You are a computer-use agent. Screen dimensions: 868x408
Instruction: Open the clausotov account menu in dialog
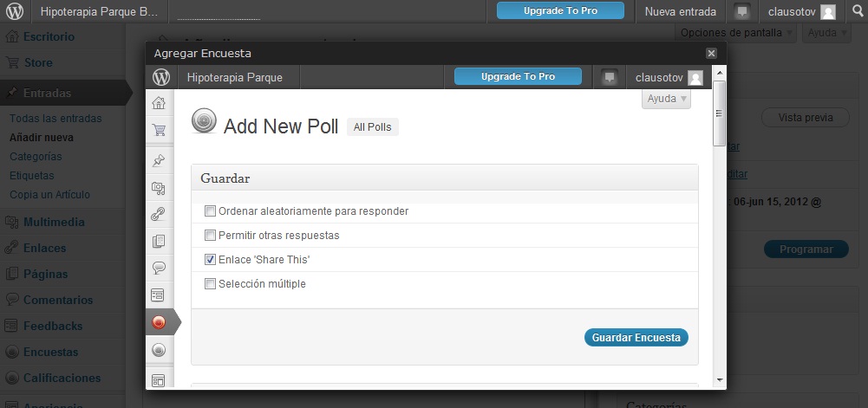669,77
